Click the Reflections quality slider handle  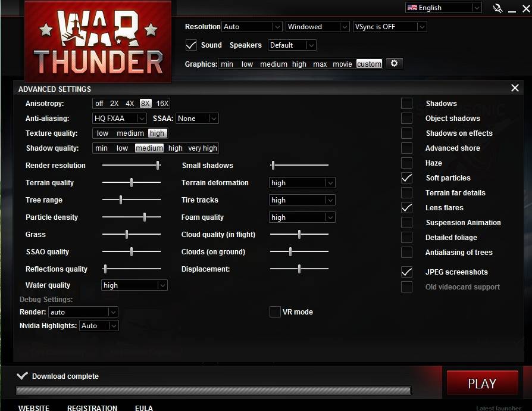pyautogui.click(x=105, y=269)
